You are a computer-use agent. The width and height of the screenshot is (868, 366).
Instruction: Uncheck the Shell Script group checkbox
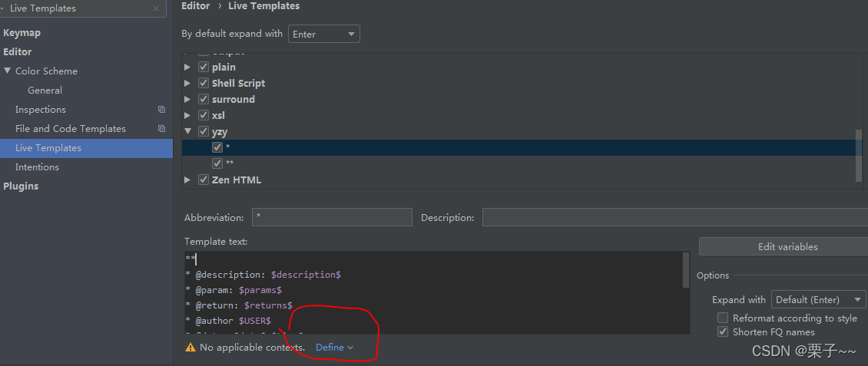203,83
